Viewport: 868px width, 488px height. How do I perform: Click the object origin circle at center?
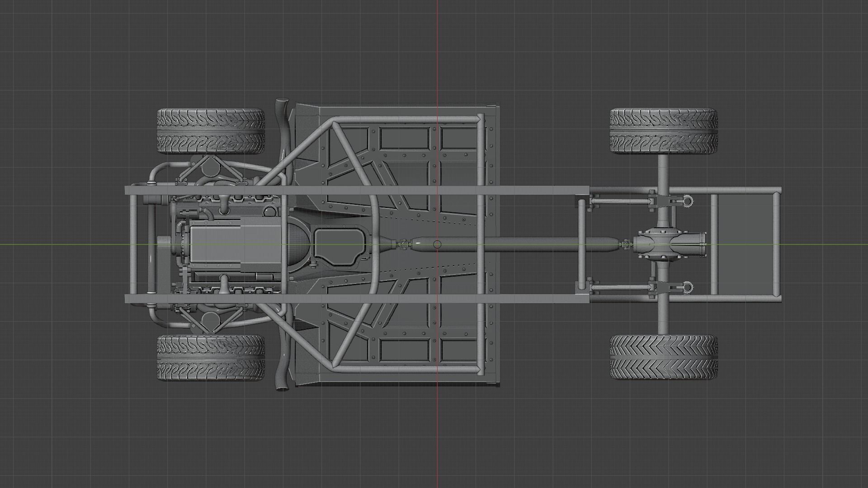(437, 244)
